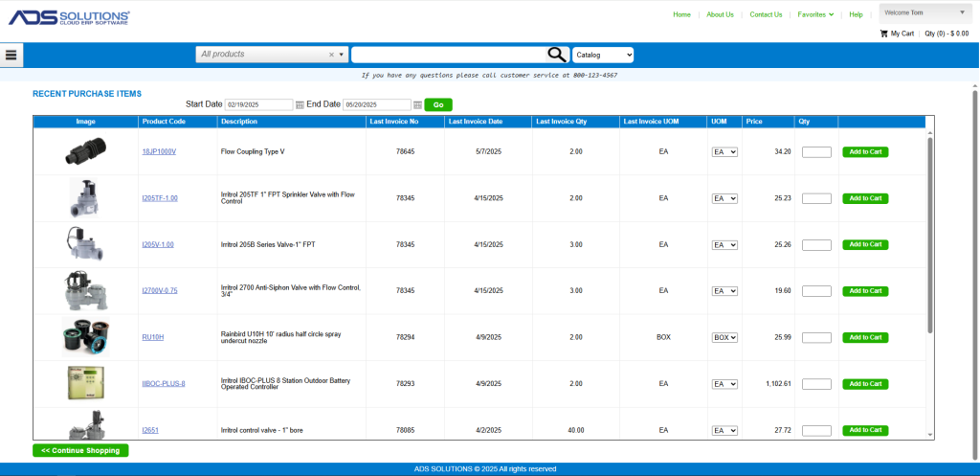Click the Qty field for RU10H
Screen dimensions: 980x476
point(816,337)
